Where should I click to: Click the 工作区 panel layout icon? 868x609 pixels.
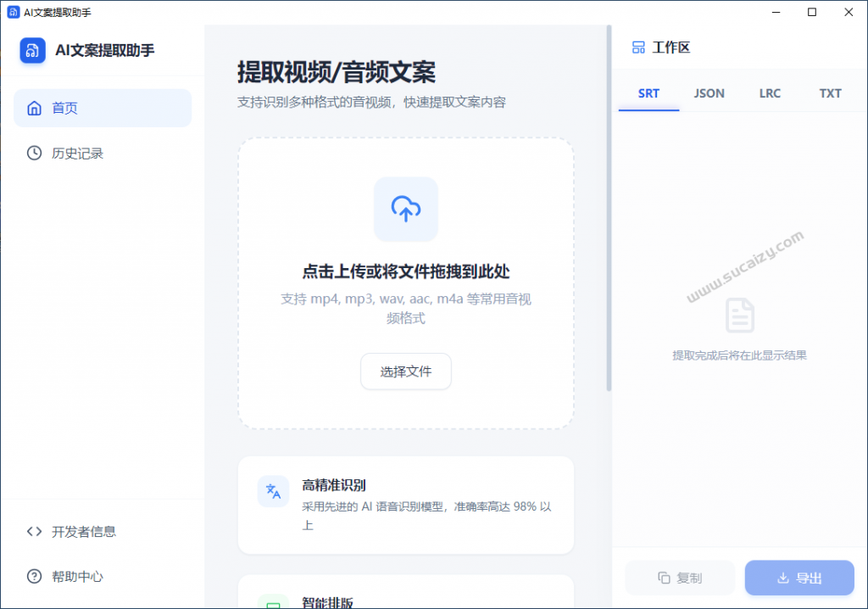click(638, 47)
